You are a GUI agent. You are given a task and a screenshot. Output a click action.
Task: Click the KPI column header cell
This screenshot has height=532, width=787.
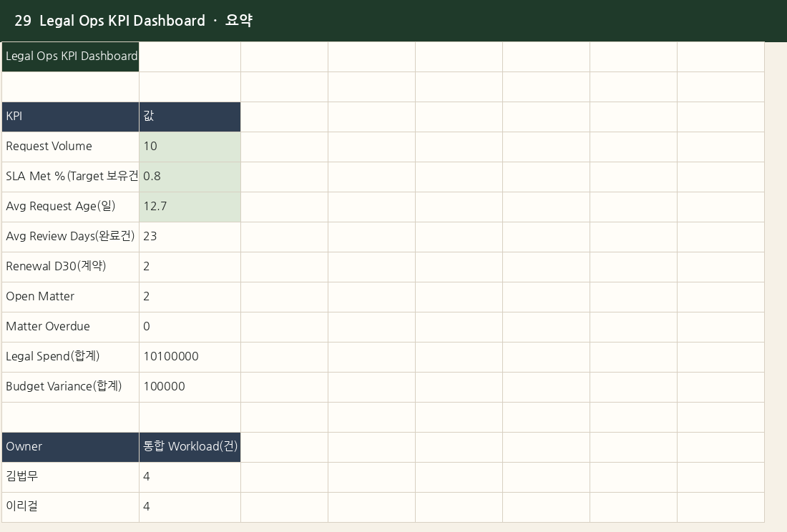coord(70,117)
